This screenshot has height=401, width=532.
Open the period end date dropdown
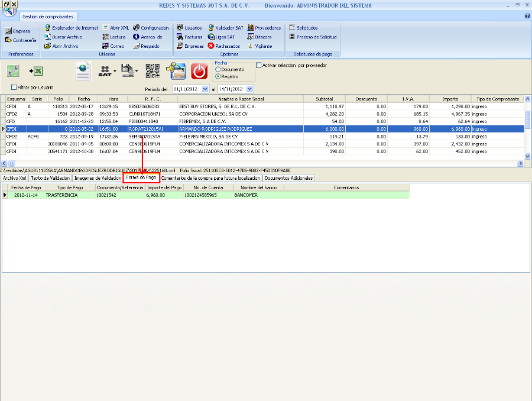click(250, 89)
